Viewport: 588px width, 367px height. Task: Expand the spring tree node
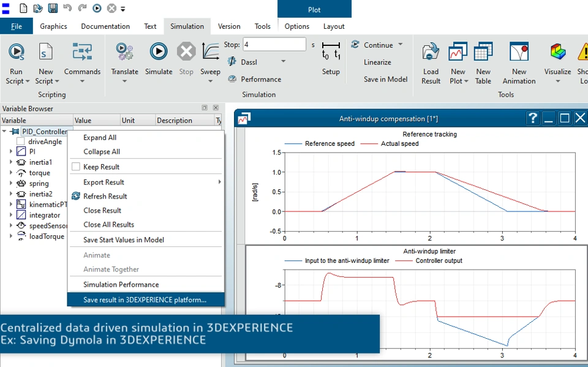coord(11,183)
